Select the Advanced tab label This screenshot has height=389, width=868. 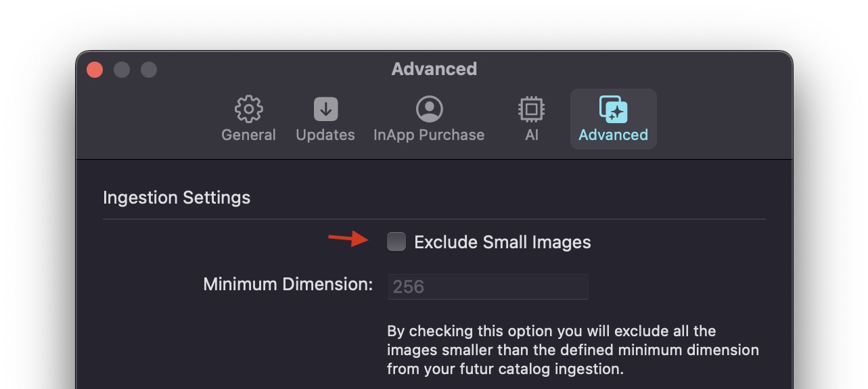pos(613,135)
